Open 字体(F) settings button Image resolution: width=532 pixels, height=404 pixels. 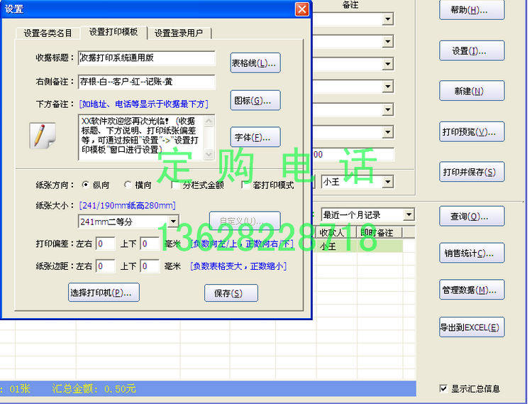[255, 137]
